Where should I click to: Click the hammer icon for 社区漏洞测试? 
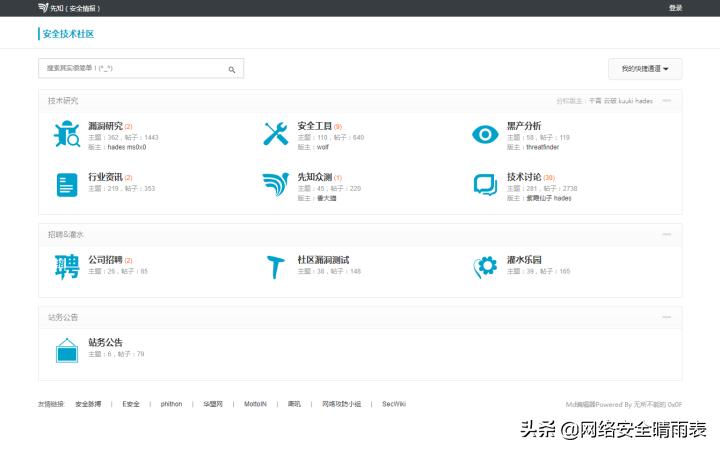pos(276,267)
